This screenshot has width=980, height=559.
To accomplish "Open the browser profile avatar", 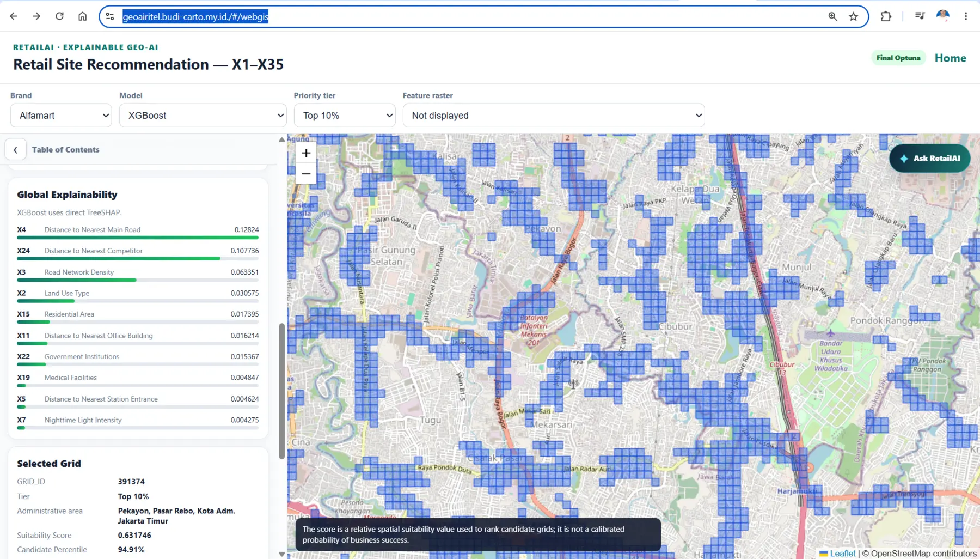I will tap(943, 16).
